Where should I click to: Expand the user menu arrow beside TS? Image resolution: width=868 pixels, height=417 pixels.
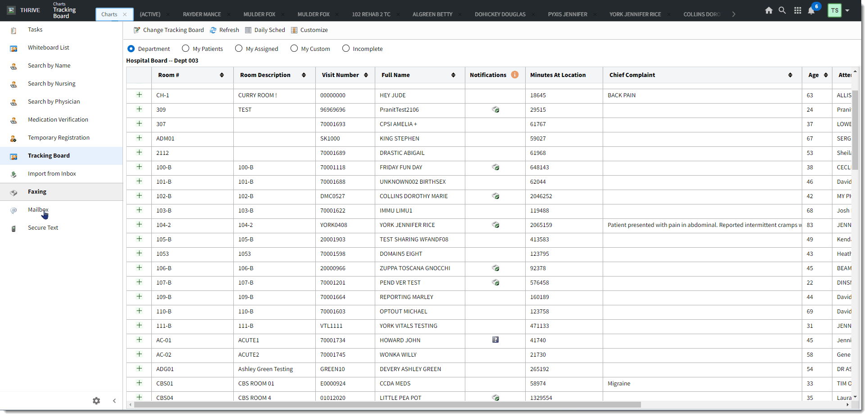pyautogui.click(x=847, y=11)
